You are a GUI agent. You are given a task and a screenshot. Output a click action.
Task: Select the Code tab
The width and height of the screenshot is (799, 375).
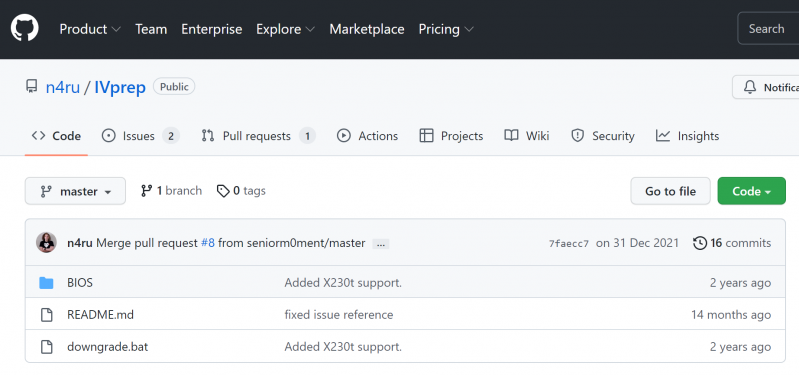tap(56, 136)
